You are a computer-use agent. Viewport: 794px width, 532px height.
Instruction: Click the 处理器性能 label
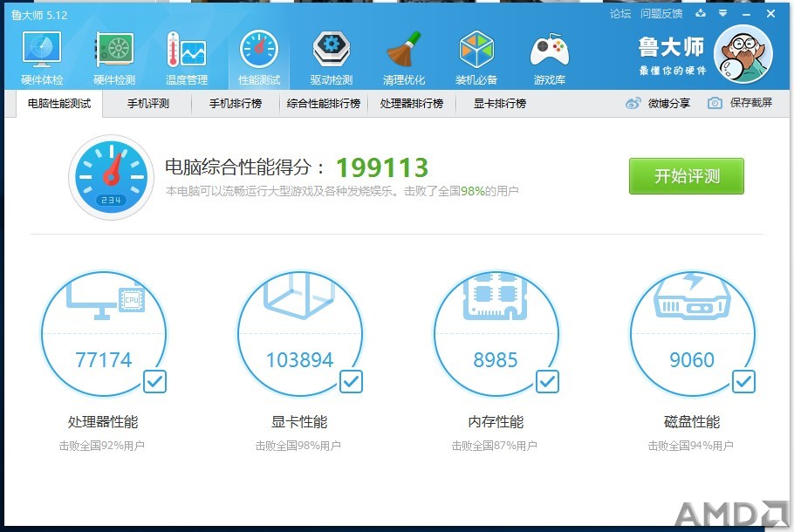point(103,421)
